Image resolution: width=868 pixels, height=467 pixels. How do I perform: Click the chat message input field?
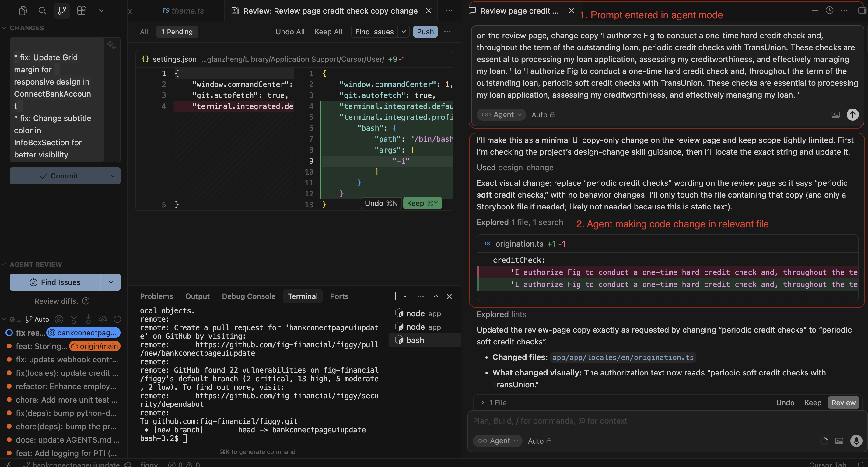pos(667,421)
